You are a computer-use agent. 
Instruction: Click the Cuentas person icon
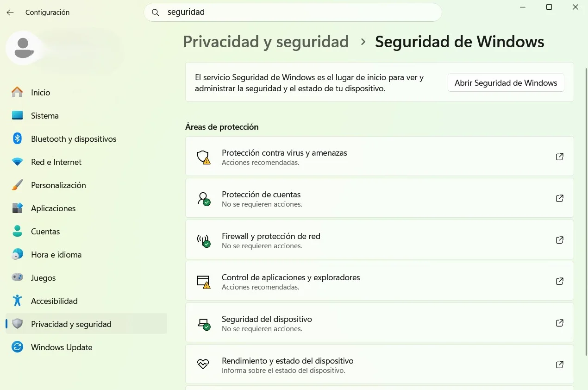click(x=17, y=231)
